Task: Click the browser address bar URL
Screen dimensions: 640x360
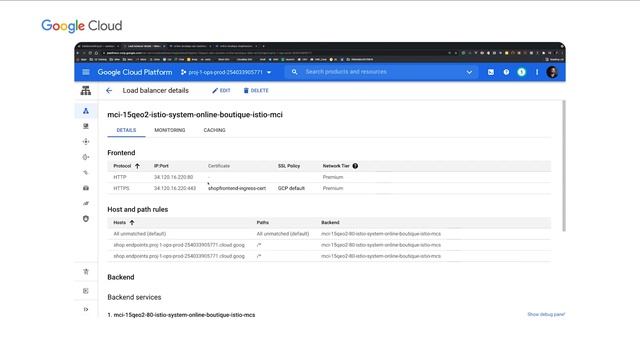Action: pos(208,53)
